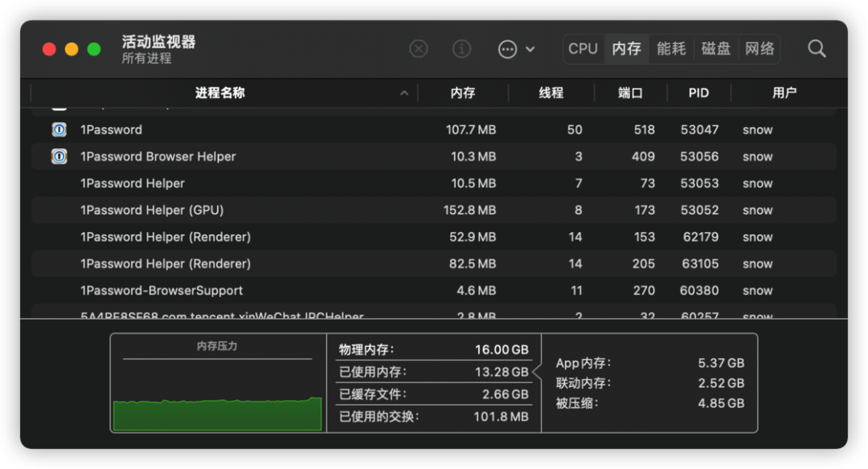Switch to the CPU tab
868x469 pixels.
point(583,49)
